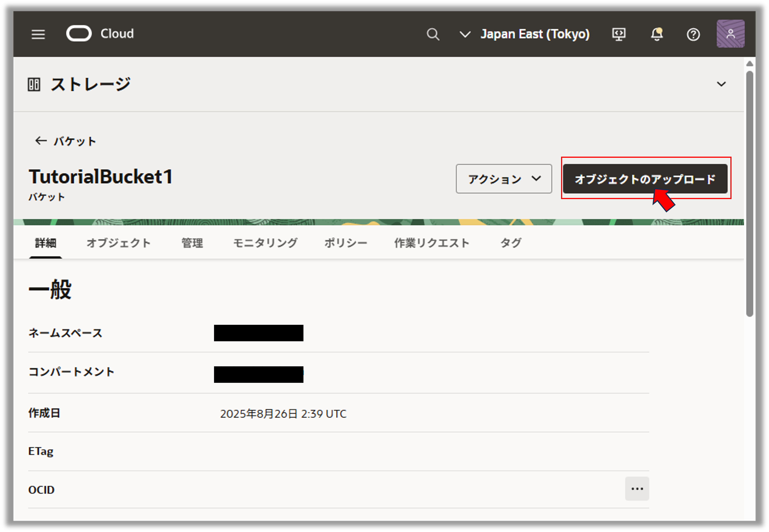Image resolution: width=769 pixels, height=532 pixels.
Task: Select the 作業リクエスト tab
Action: [432, 243]
